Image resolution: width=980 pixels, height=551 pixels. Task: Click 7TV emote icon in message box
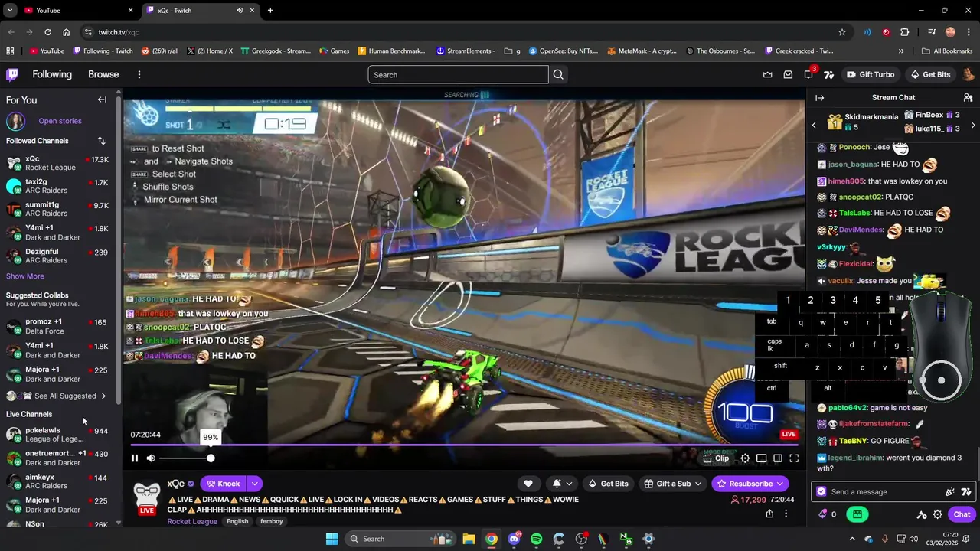coord(966,492)
